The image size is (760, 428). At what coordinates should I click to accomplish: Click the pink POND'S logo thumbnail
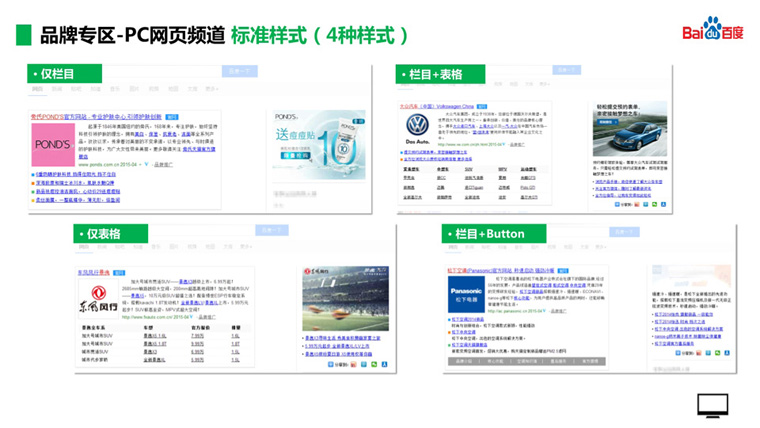coord(53,144)
